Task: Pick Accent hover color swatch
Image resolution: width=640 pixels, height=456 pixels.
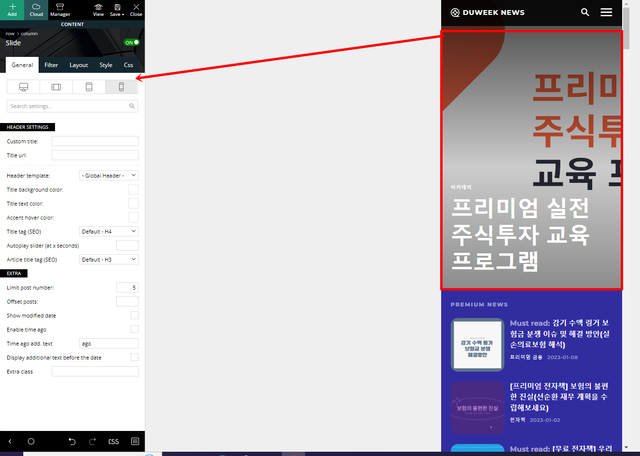Action: (x=133, y=217)
